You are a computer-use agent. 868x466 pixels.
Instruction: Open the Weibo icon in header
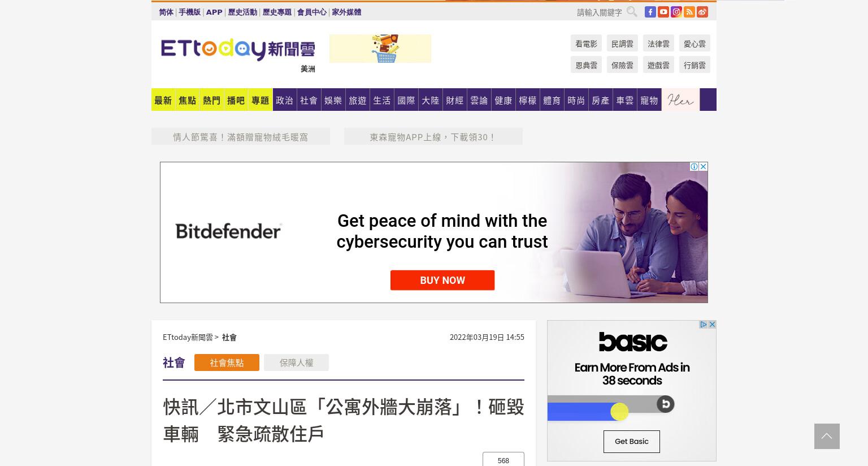click(x=702, y=12)
